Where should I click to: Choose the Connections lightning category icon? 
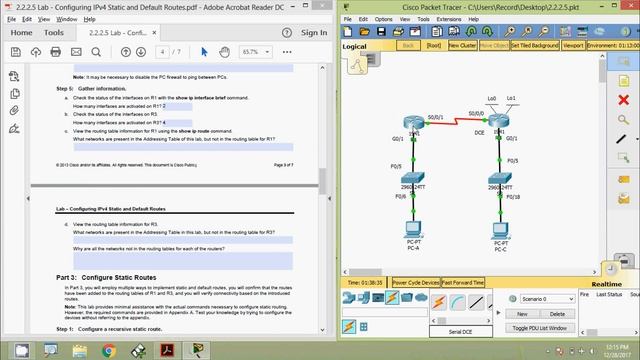[x=392, y=298]
